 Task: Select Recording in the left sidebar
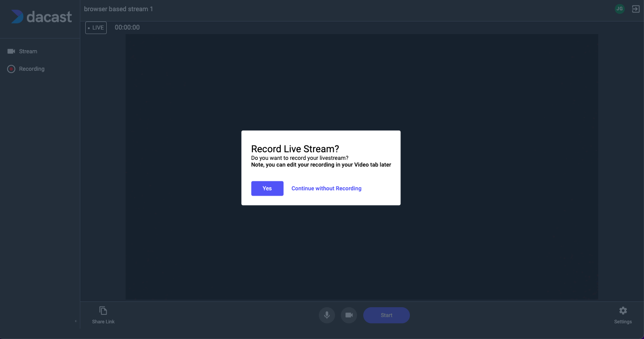coord(31,69)
